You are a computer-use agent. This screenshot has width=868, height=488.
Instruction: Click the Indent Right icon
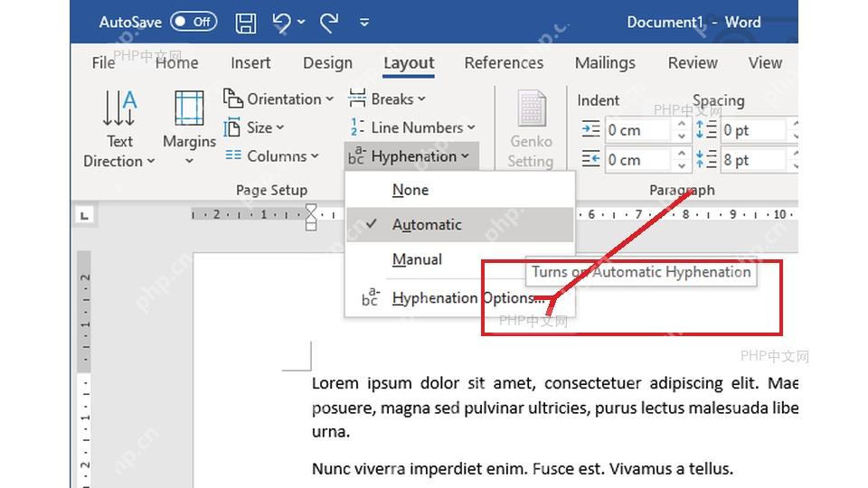pyautogui.click(x=590, y=159)
